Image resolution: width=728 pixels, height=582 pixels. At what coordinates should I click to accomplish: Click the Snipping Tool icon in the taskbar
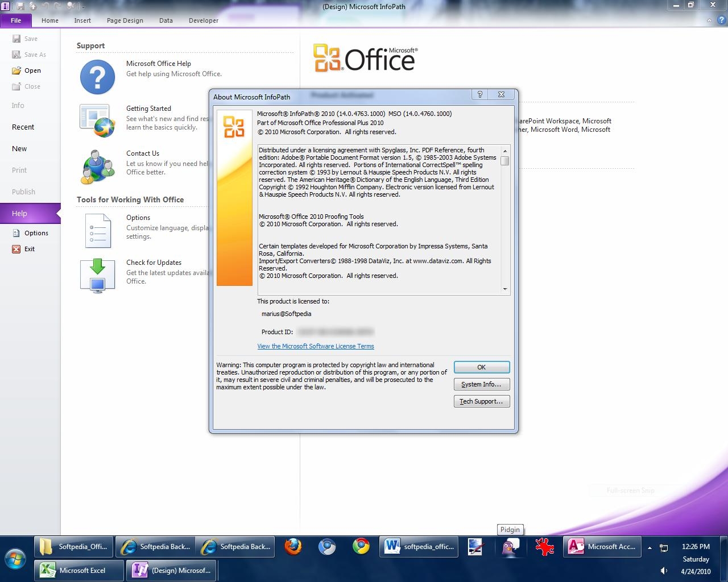click(476, 547)
